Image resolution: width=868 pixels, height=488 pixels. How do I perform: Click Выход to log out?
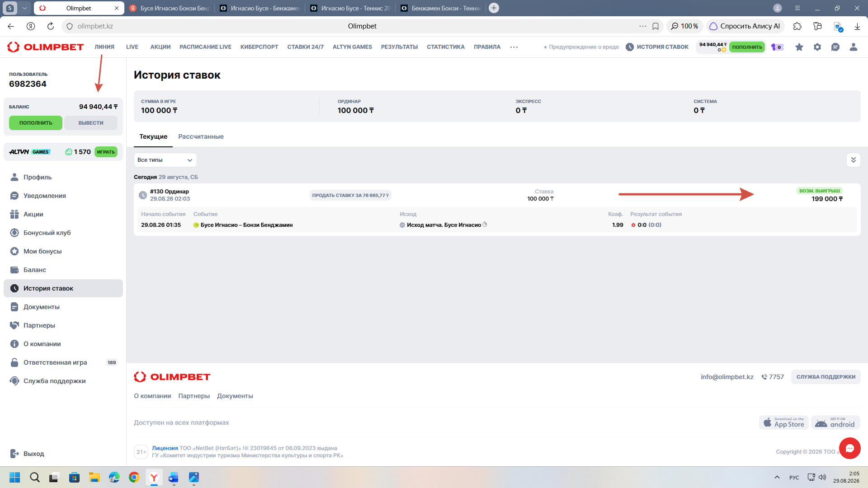27,454
